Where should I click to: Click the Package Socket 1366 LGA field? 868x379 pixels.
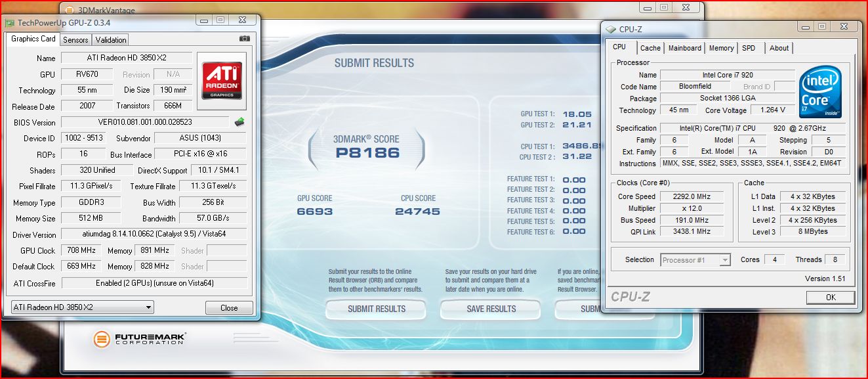(727, 99)
